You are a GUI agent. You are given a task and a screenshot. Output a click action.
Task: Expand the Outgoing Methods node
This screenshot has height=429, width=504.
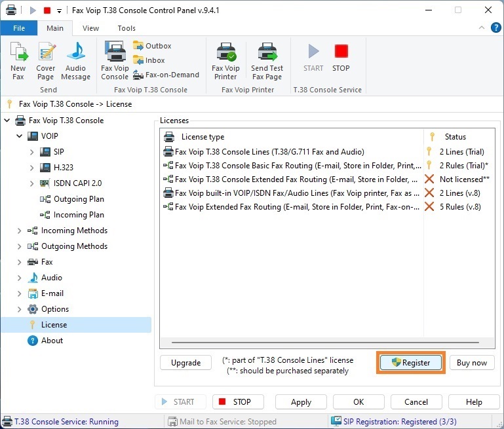19,246
